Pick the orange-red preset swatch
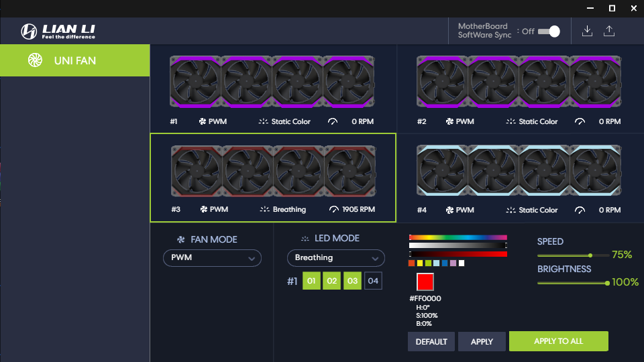 point(411,263)
